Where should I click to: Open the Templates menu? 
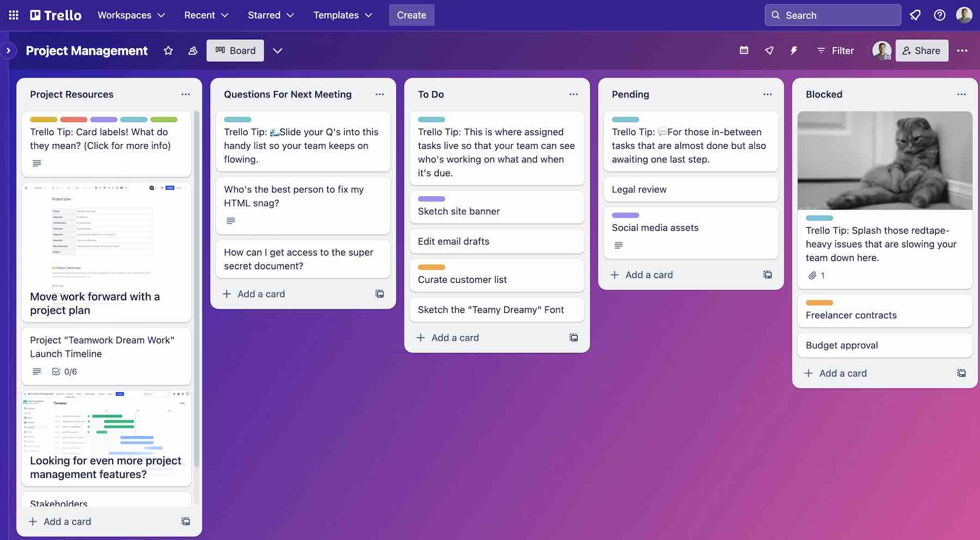342,15
